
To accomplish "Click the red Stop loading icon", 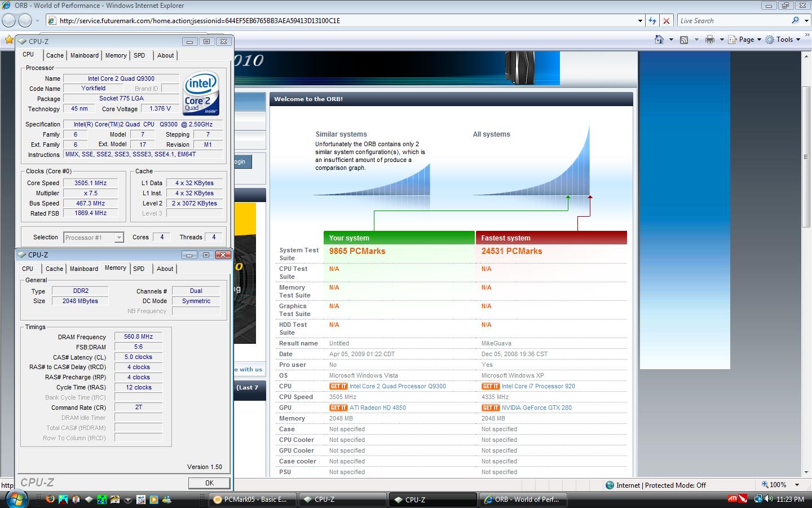I will 667,21.
